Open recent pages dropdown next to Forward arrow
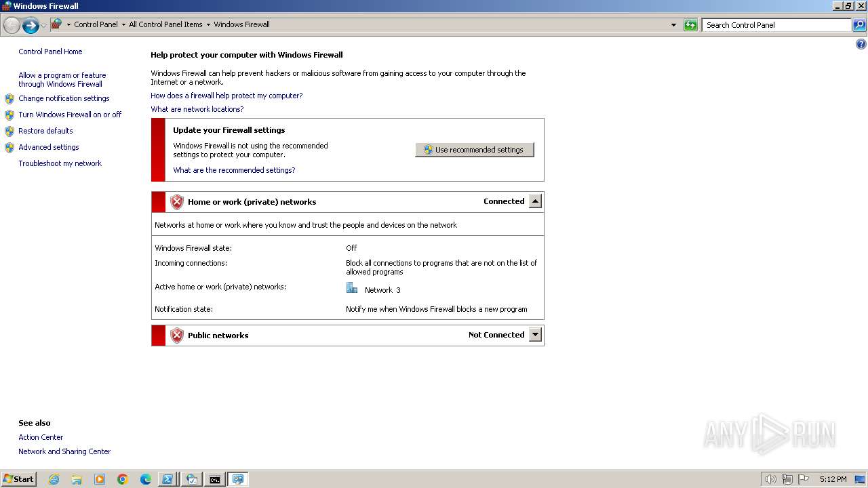 (x=44, y=26)
